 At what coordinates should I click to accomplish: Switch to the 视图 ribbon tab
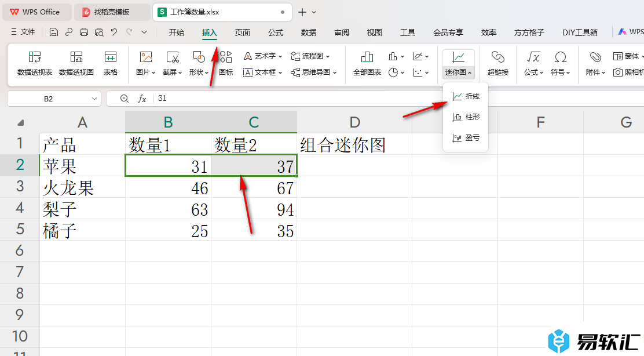click(x=375, y=32)
